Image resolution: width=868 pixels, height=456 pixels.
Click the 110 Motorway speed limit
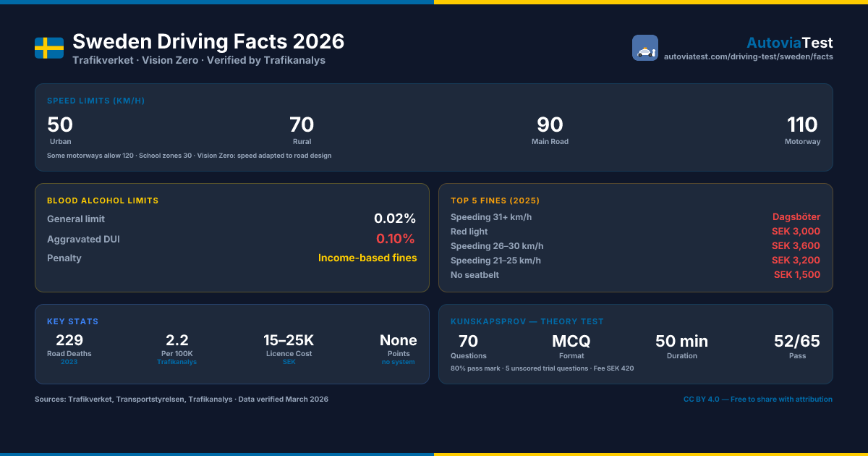(x=803, y=130)
